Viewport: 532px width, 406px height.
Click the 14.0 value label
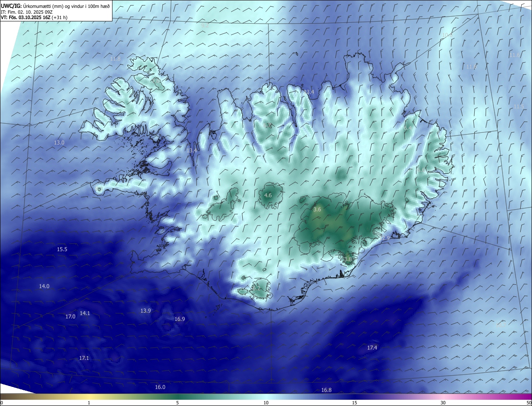[x=44, y=286]
